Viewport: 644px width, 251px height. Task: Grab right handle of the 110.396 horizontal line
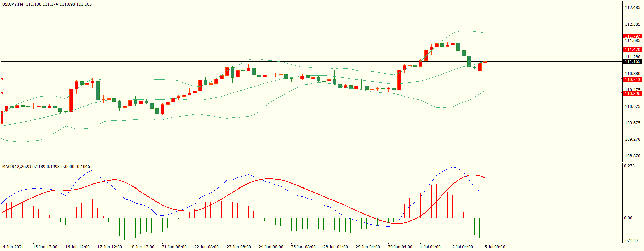622,93
